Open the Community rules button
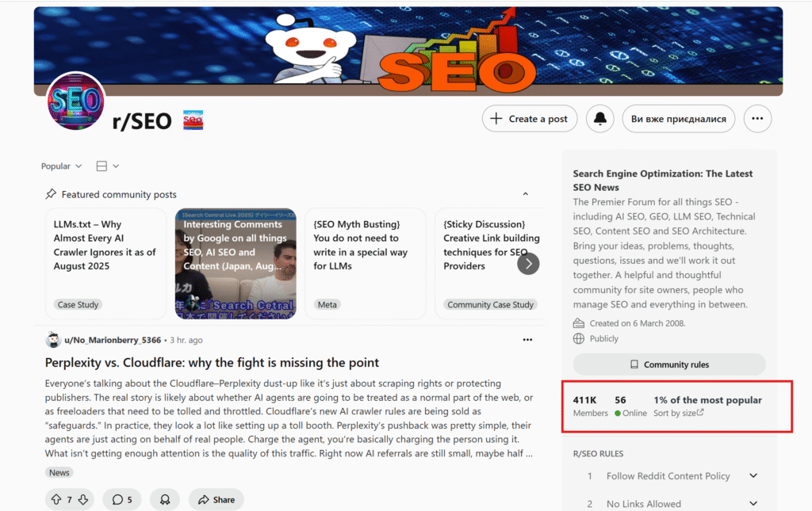812x511 pixels. (669, 364)
